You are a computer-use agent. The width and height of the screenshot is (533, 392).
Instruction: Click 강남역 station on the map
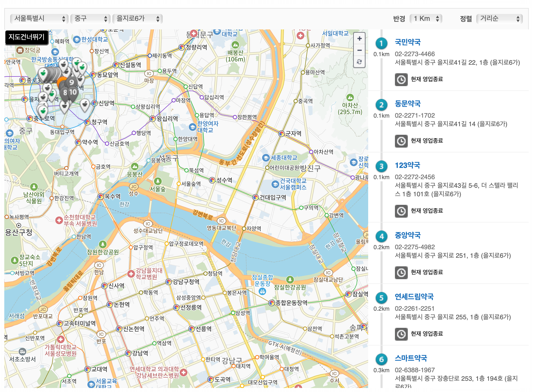(128, 353)
